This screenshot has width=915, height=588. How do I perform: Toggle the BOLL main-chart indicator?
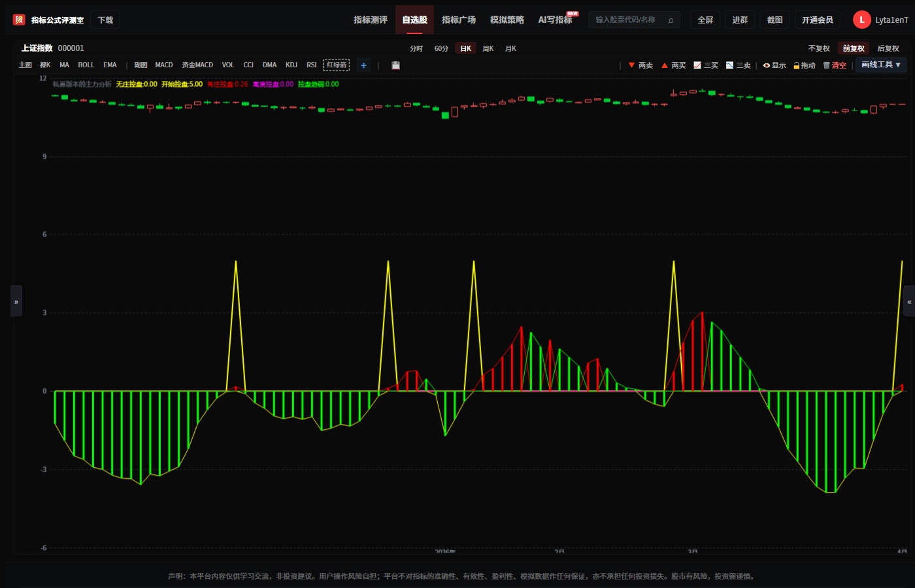(86, 65)
